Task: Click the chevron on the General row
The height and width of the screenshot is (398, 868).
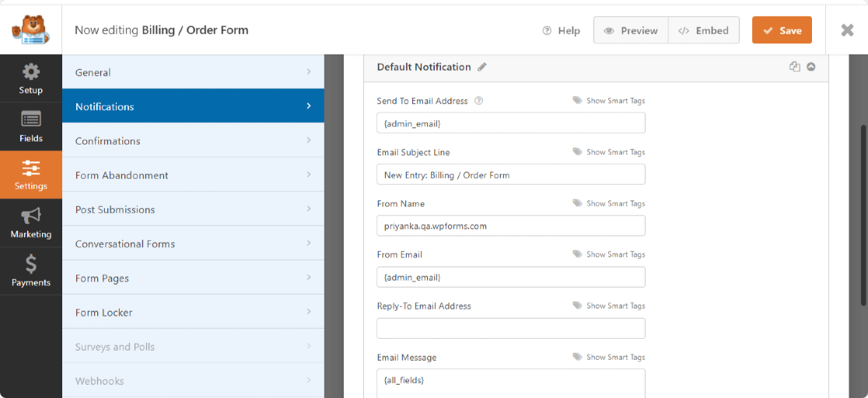Action: [x=309, y=72]
